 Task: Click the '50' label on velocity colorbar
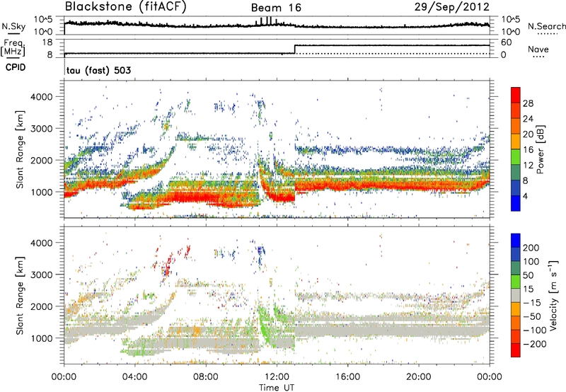click(528, 275)
